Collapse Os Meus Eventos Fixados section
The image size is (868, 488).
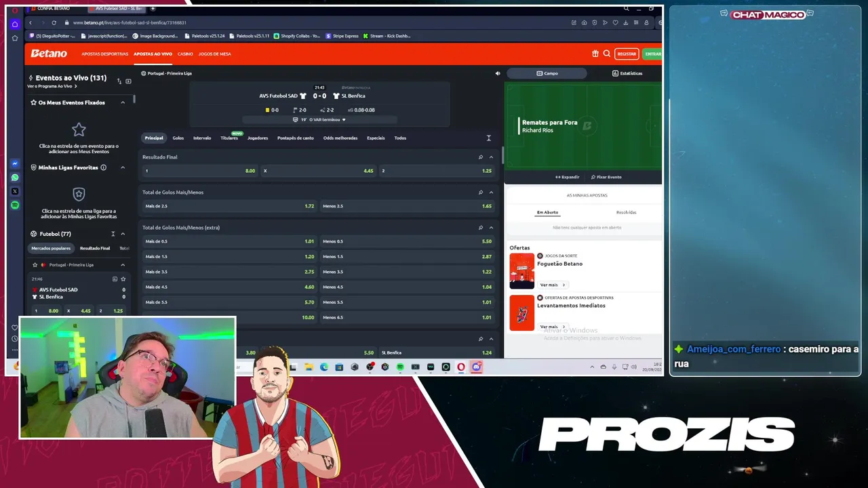click(x=123, y=102)
